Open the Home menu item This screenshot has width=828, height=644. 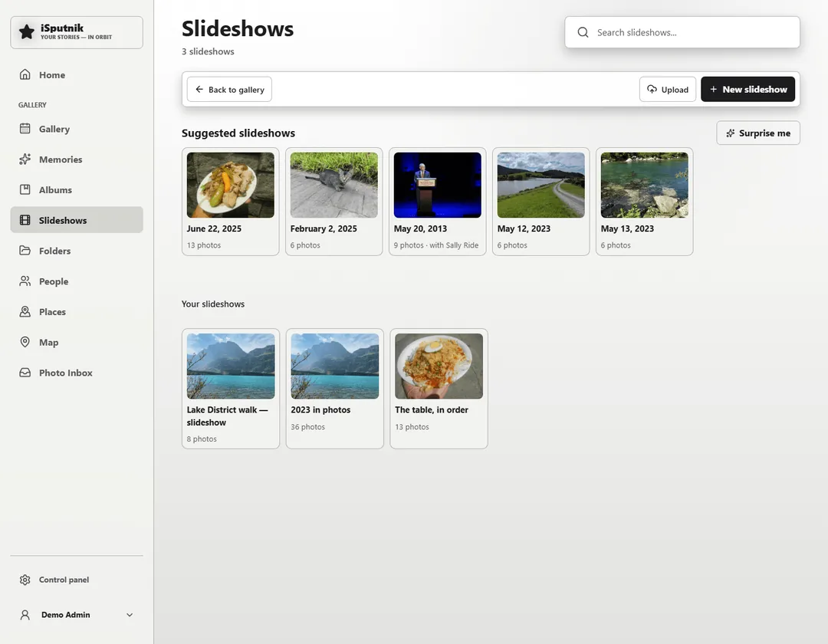pos(77,74)
